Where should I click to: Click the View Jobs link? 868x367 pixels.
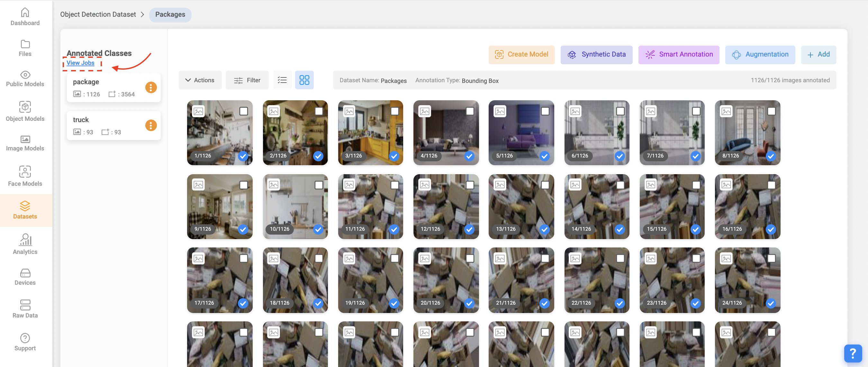(x=81, y=63)
